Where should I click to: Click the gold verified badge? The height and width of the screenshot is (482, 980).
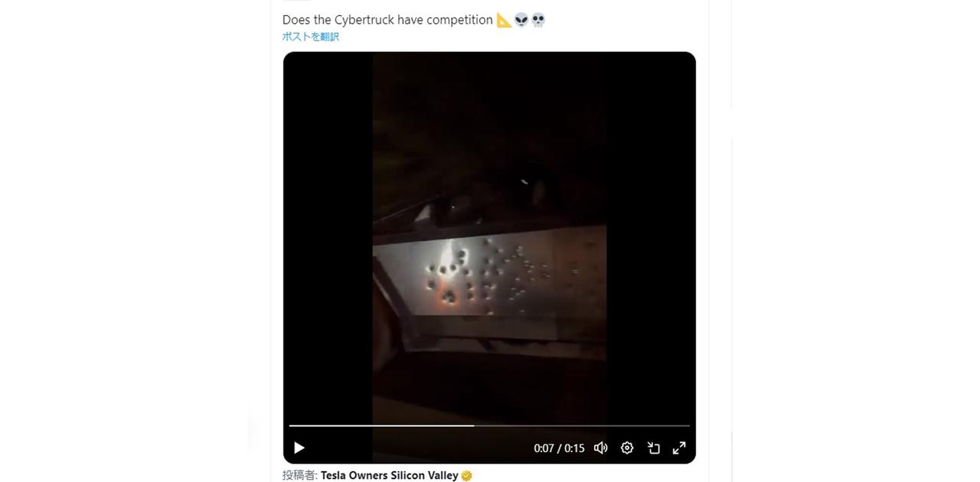467,476
